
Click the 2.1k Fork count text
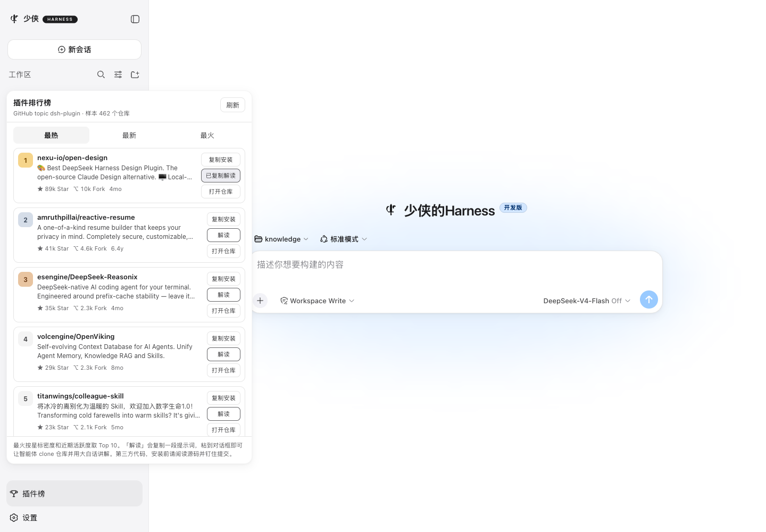coord(90,427)
